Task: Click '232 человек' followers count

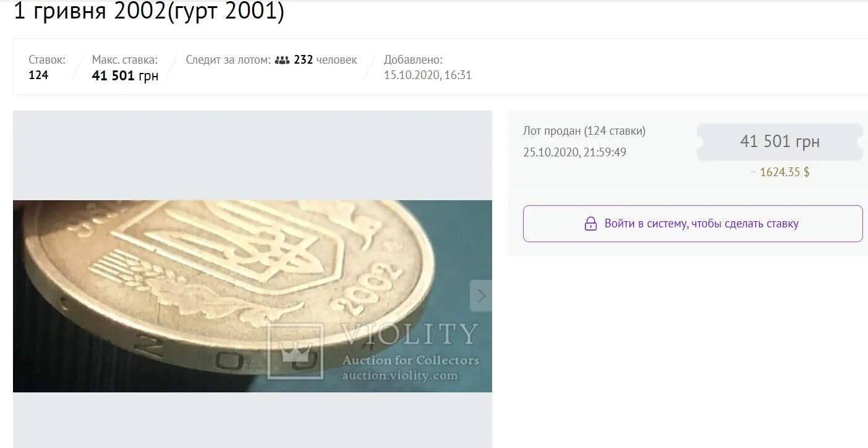Action: pyautogui.click(x=325, y=60)
